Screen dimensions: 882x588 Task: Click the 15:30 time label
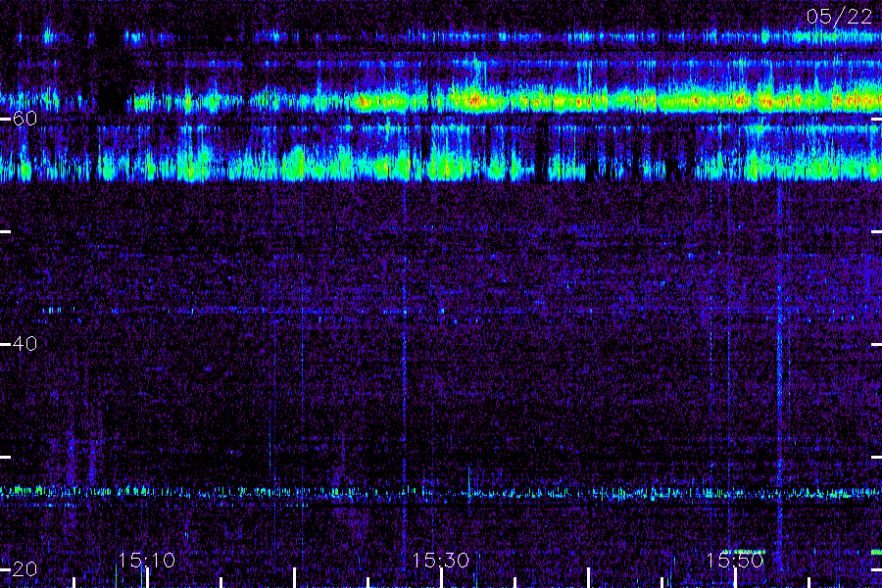440,560
